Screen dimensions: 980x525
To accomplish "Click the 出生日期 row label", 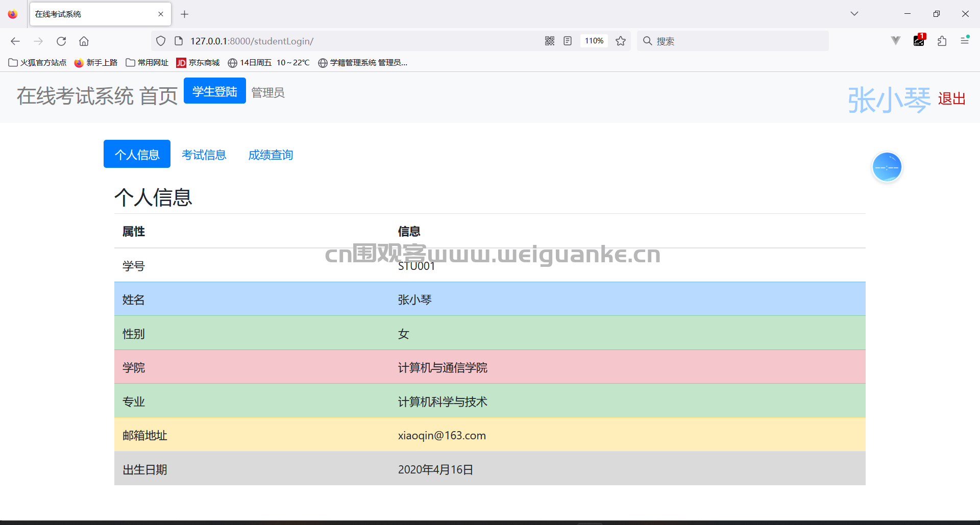I will pos(145,470).
